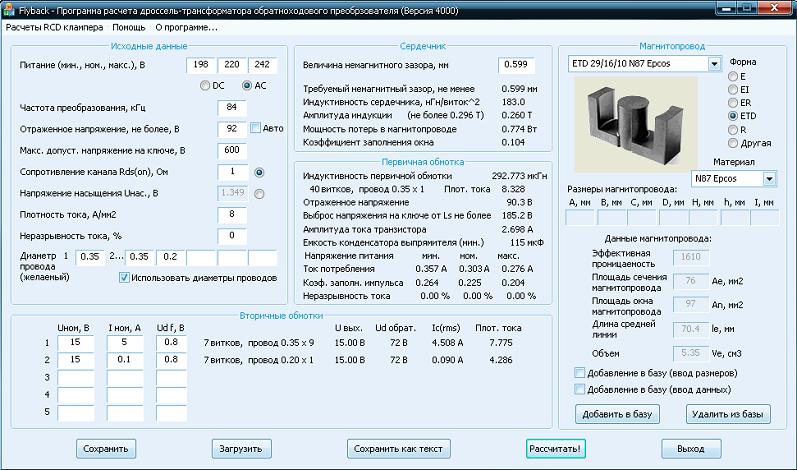The width and height of the screenshot is (797, 470).
Task: Select the EI core shape option
Action: tap(735, 89)
